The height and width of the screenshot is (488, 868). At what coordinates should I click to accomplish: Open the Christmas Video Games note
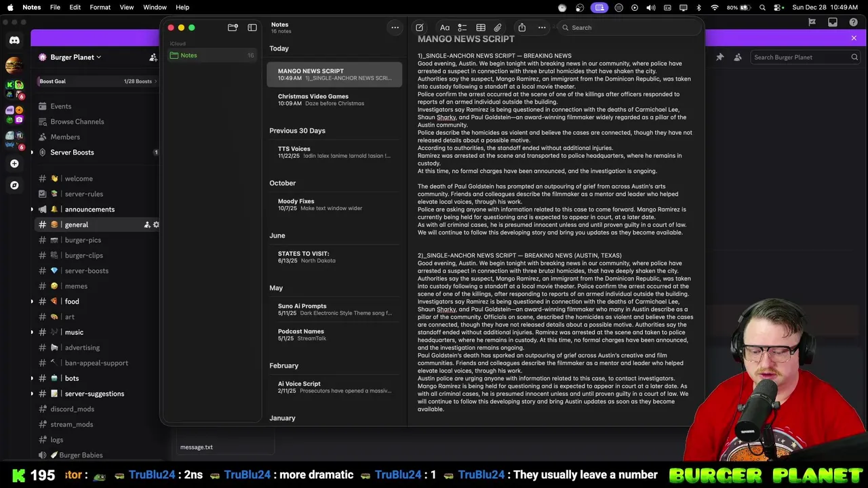point(334,100)
